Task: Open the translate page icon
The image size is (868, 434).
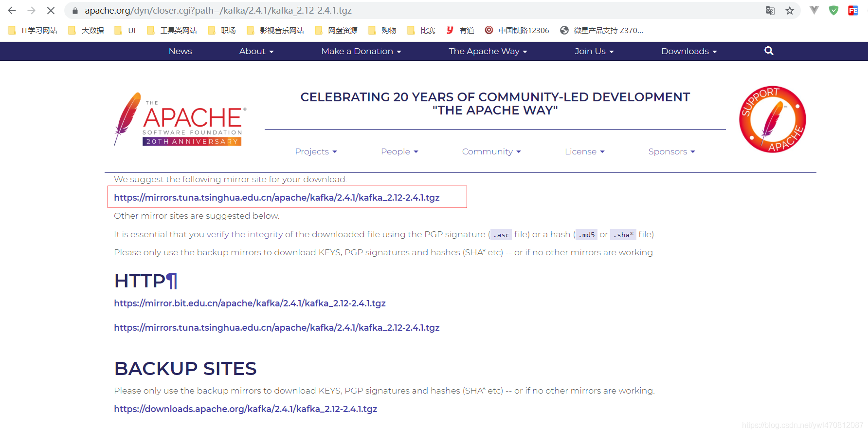Action: point(770,10)
